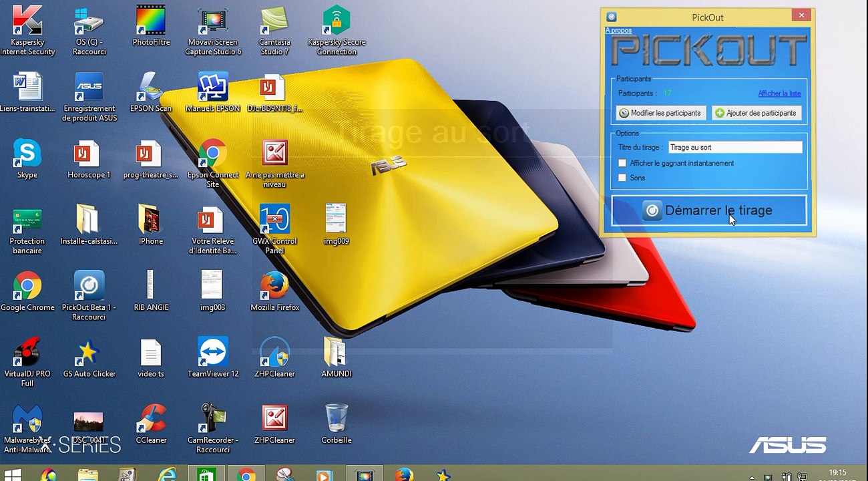868x481 pixels.
Task: Select the CCleaner desktop icon
Action: pyautogui.click(x=151, y=424)
